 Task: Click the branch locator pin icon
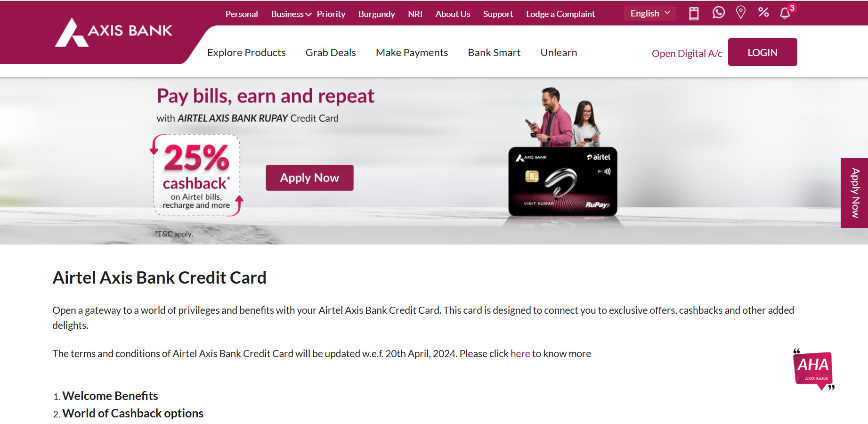coord(741,13)
